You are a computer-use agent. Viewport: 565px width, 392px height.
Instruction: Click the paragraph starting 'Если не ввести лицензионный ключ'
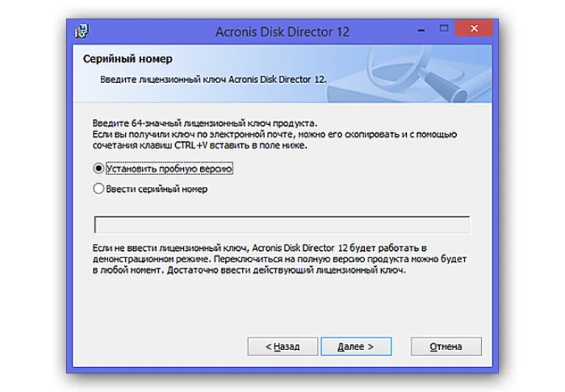coord(280,259)
